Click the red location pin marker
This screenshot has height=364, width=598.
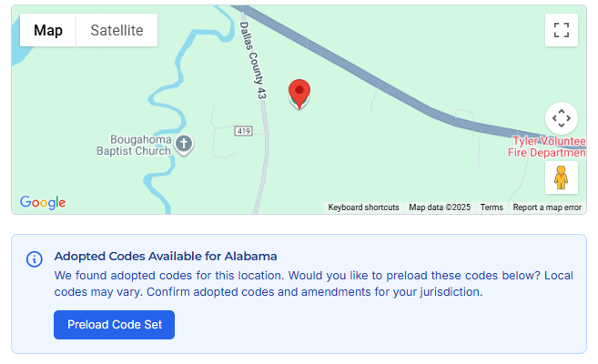(x=299, y=93)
